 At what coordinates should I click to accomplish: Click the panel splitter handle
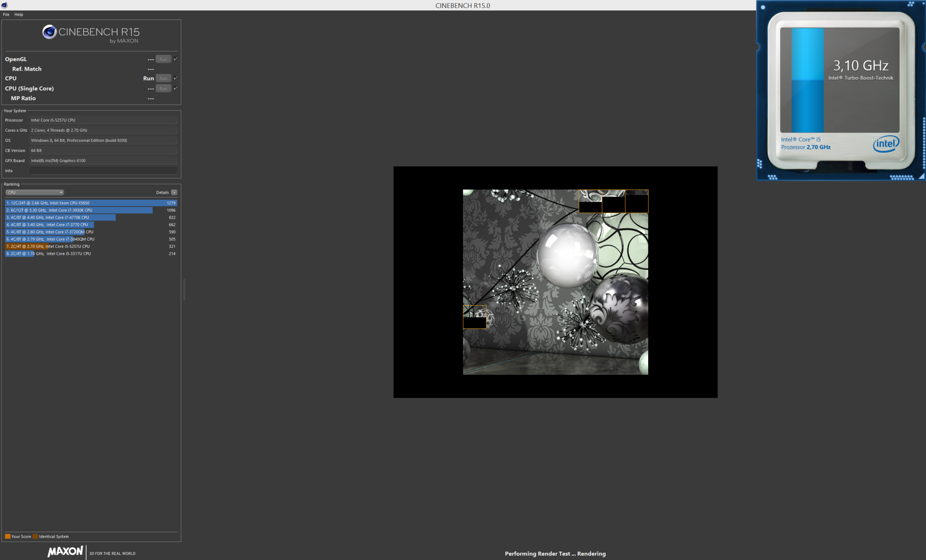click(184, 289)
